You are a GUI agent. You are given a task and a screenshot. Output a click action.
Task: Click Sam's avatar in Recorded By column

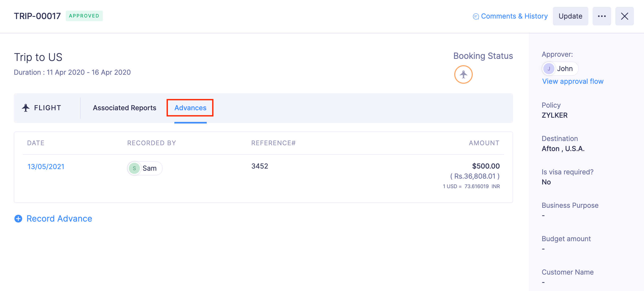click(x=134, y=168)
